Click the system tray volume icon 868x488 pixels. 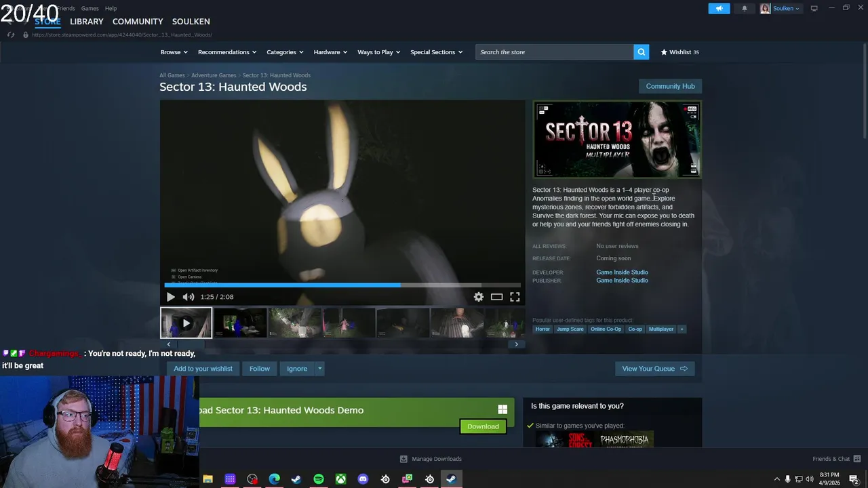810,479
